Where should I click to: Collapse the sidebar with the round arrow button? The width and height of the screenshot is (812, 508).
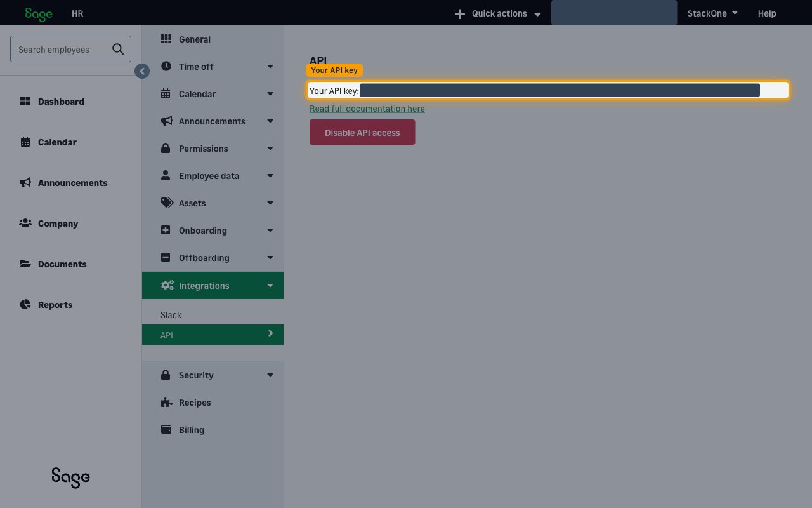142,72
